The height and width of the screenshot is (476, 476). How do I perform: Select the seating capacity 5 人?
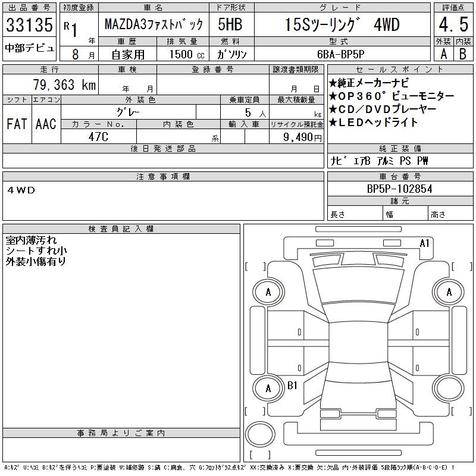click(x=255, y=112)
